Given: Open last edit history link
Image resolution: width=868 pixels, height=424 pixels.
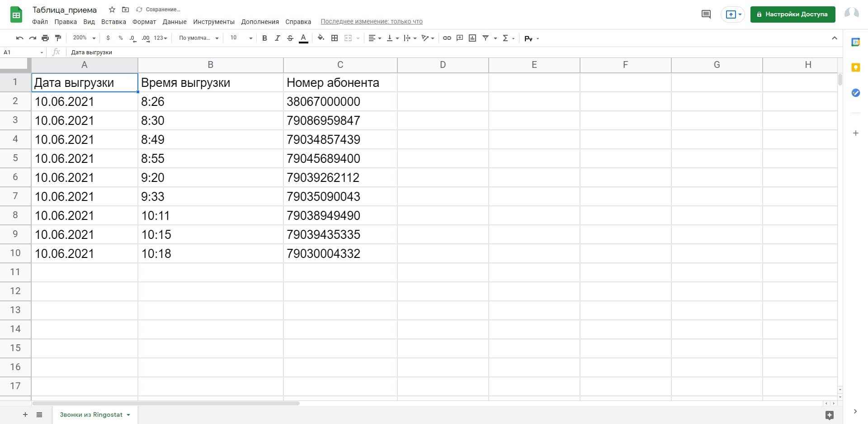Looking at the screenshot, I should 372,22.
